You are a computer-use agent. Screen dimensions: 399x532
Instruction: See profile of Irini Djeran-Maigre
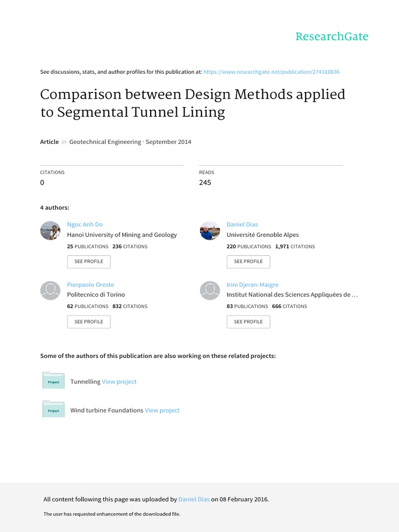point(248,322)
